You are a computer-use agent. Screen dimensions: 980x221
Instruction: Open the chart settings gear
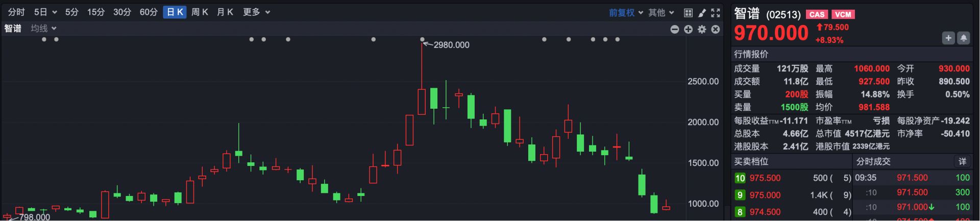[x=702, y=30]
